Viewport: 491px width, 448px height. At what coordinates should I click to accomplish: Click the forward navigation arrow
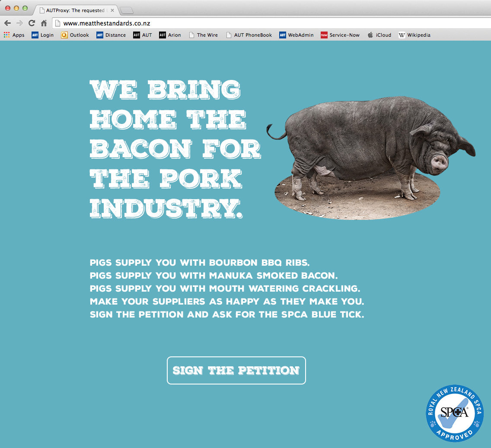tap(20, 23)
